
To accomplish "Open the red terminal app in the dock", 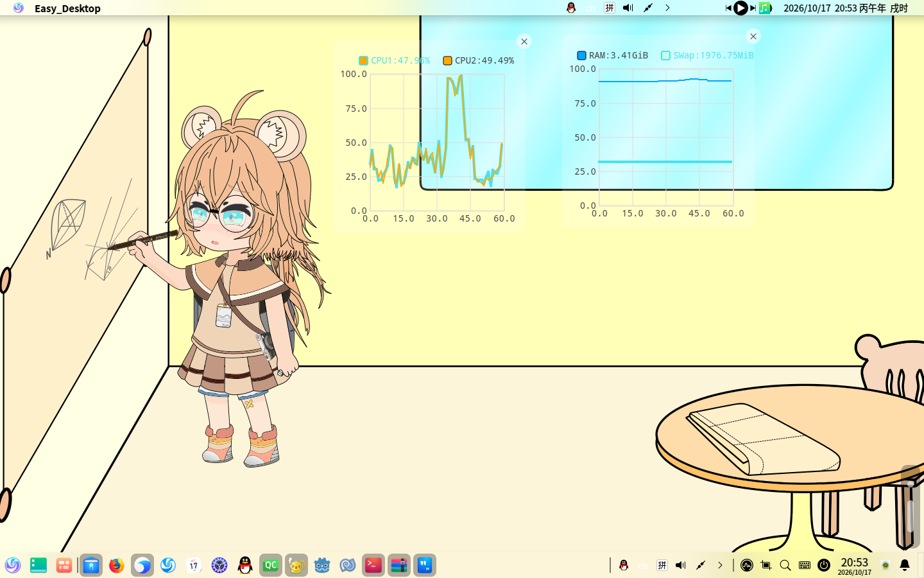I will click(x=373, y=565).
